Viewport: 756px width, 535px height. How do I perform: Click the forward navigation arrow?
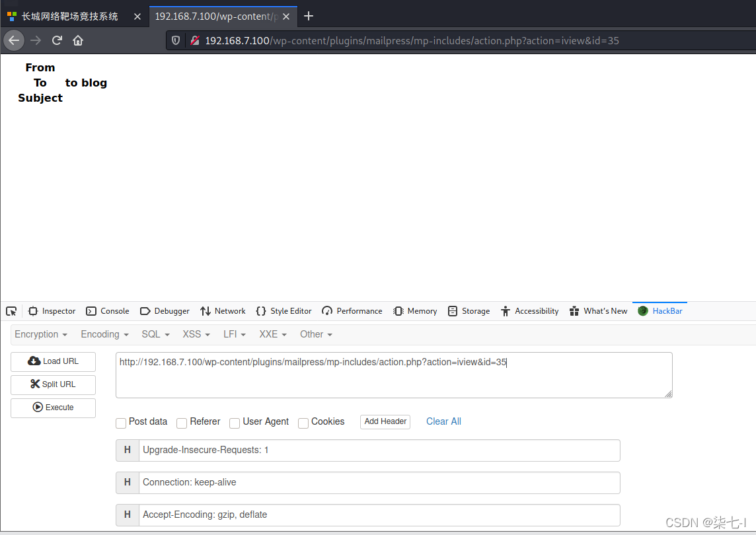(x=36, y=40)
